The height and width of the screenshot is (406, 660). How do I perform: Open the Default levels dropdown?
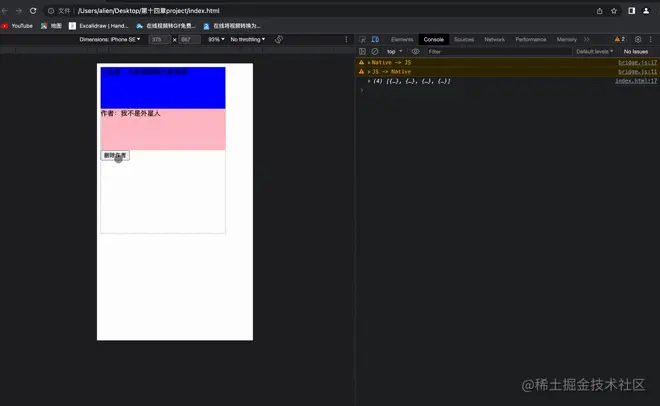pos(594,52)
